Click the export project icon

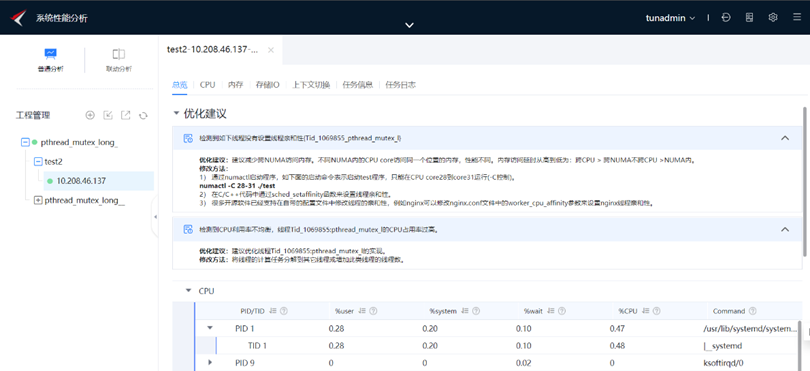tap(126, 115)
